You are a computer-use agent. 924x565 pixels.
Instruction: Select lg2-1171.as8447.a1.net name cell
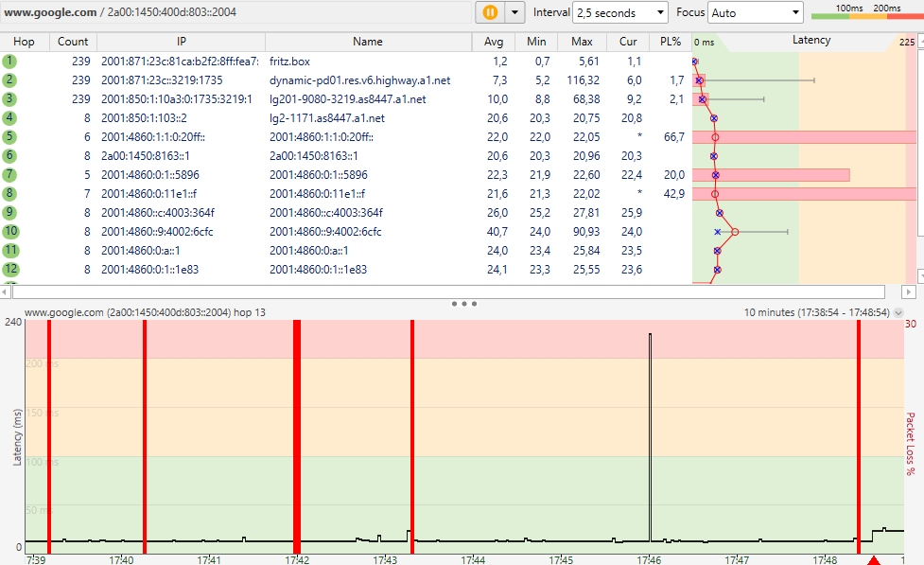pyautogui.click(x=326, y=117)
